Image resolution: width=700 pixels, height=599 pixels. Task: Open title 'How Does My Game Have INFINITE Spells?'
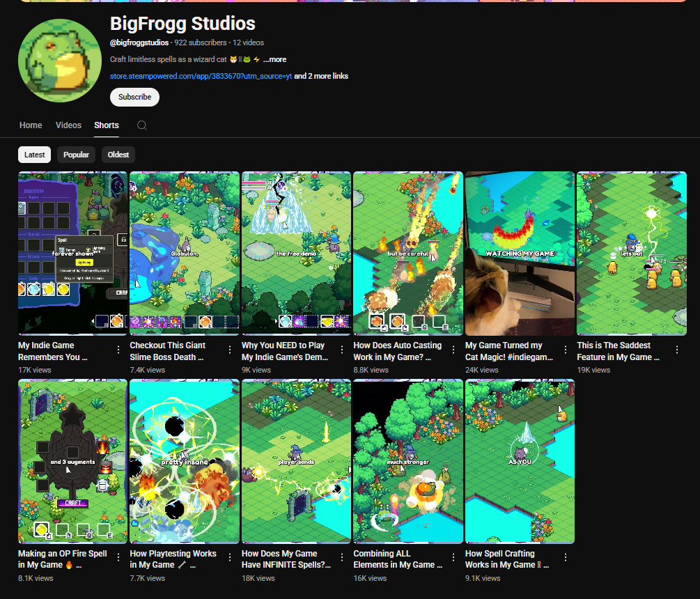286,559
